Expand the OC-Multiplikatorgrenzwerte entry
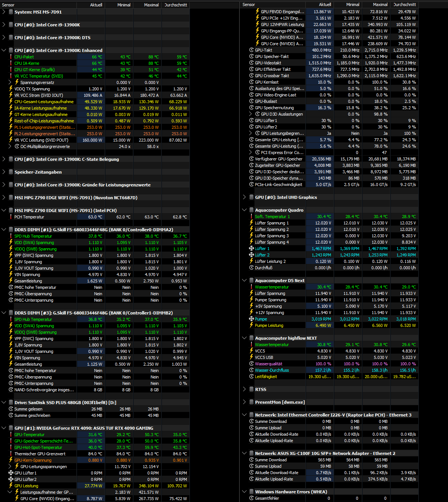The image size is (448, 502). [x=10, y=146]
